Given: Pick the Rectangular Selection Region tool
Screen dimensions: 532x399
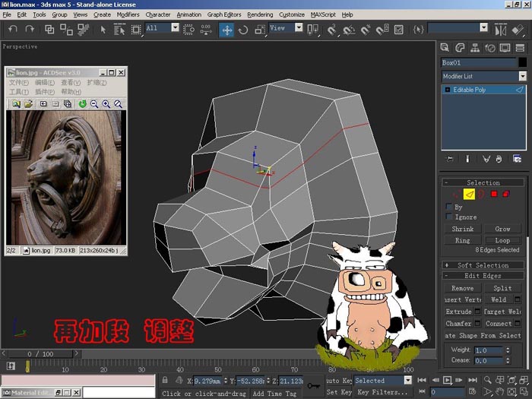Looking at the screenshot, I should click(136, 30).
